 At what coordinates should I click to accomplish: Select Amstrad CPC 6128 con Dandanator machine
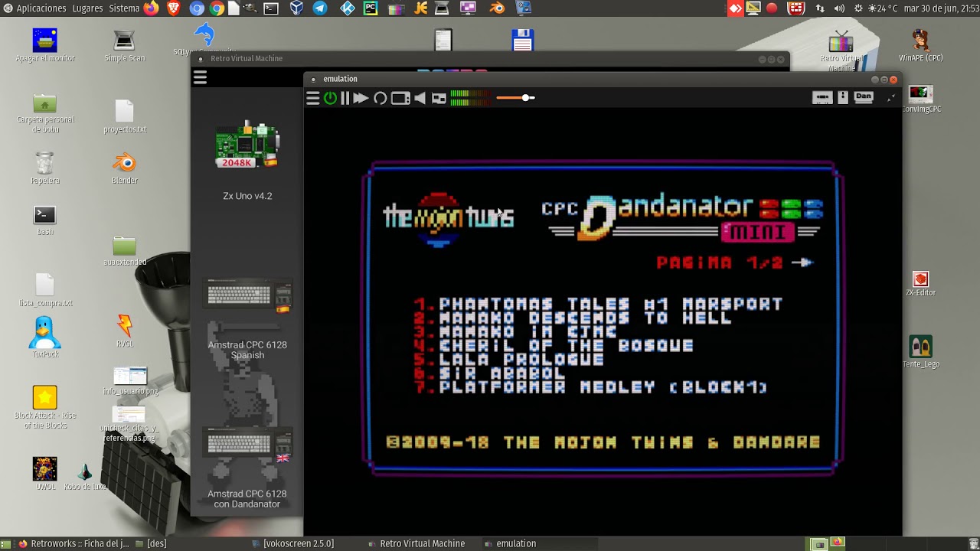click(247, 469)
